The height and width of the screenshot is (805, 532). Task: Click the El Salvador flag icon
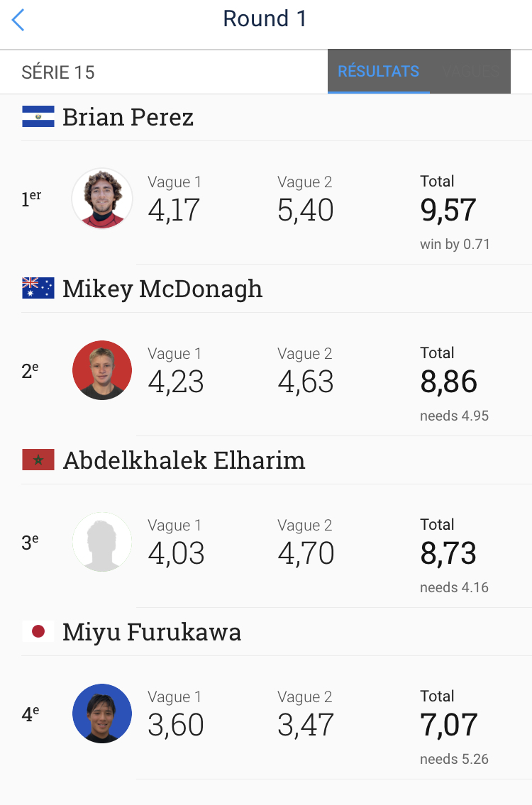point(38,117)
